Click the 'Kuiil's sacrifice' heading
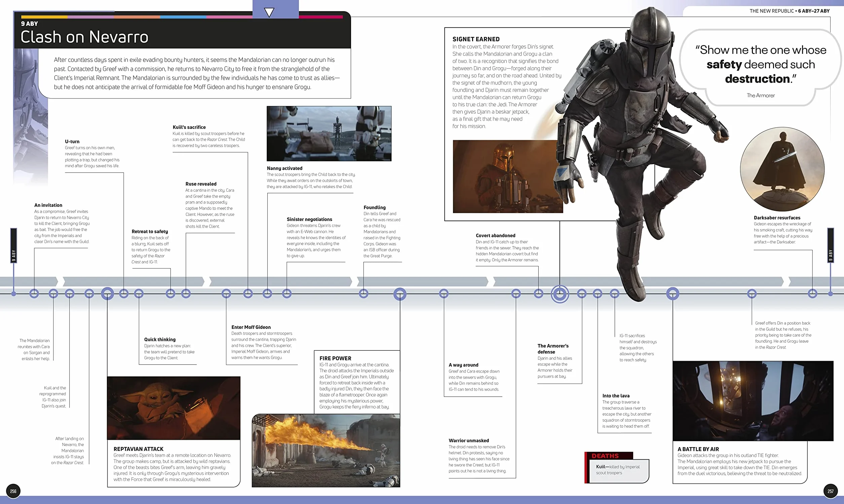The image size is (844, 504). (x=189, y=127)
